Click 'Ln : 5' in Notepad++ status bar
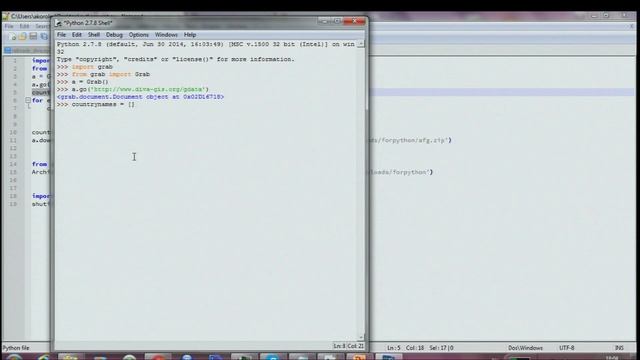Screen dimensions: 640x360 pyautogui.click(x=394, y=348)
